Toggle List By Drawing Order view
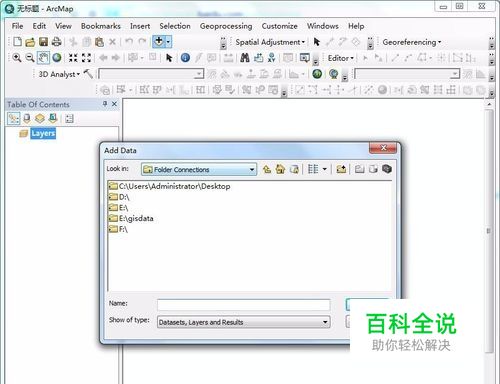This screenshot has width=500, height=384. coord(14,118)
